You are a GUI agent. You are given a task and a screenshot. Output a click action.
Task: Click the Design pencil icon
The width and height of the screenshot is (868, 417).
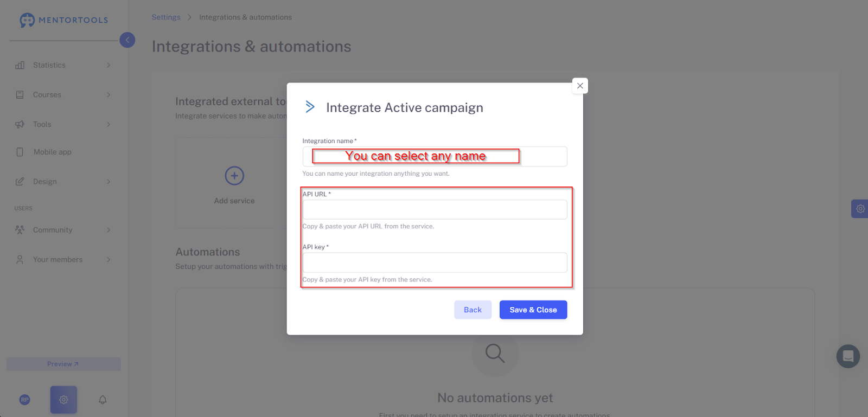[20, 182]
